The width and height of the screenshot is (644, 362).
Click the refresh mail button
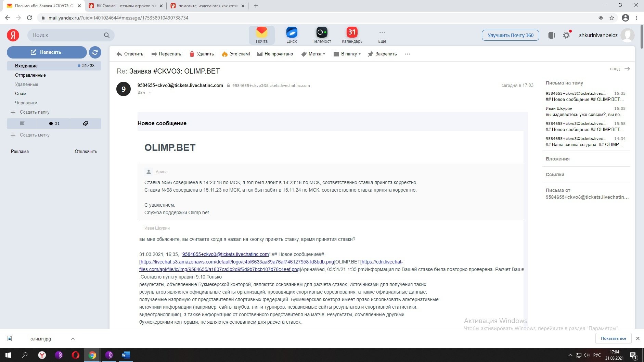coord(95,52)
